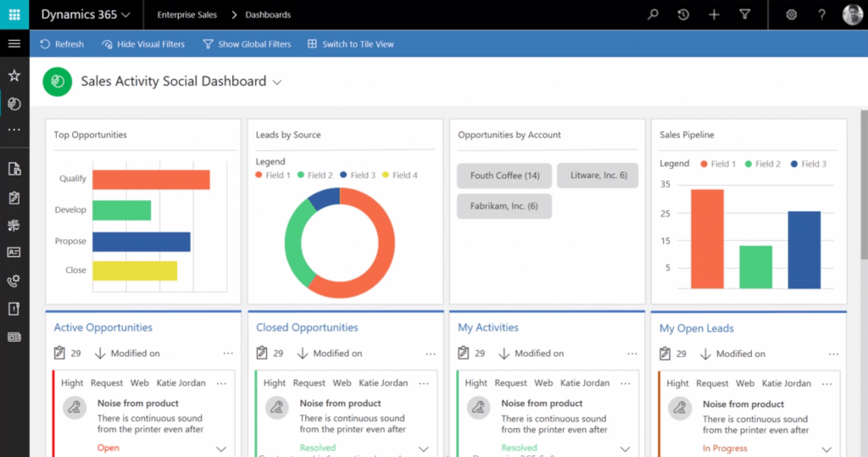The height and width of the screenshot is (457, 868).
Task: Click the green dashboard logo circle
Action: [x=57, y=81]
